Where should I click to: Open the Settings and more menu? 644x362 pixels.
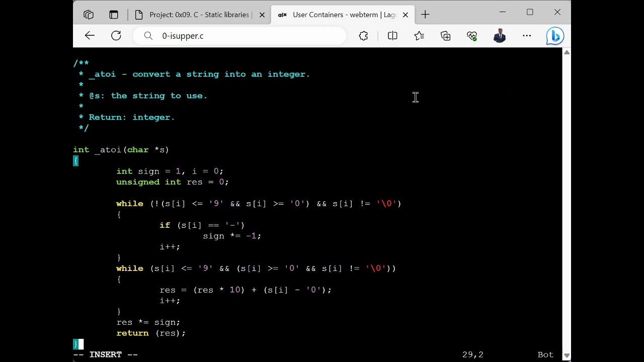coord(527,36)
